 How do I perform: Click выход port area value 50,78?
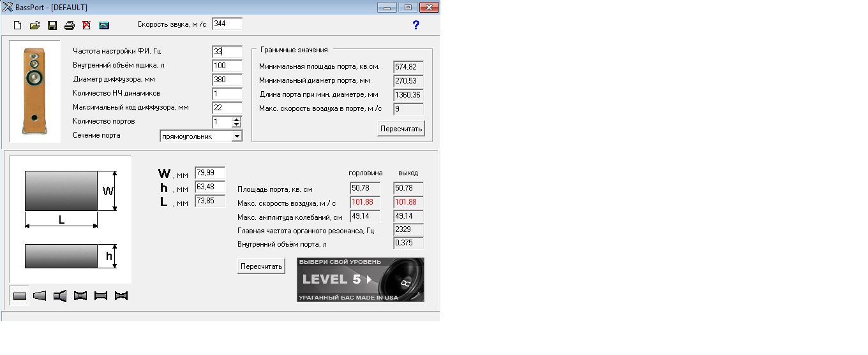click(409, 189)
